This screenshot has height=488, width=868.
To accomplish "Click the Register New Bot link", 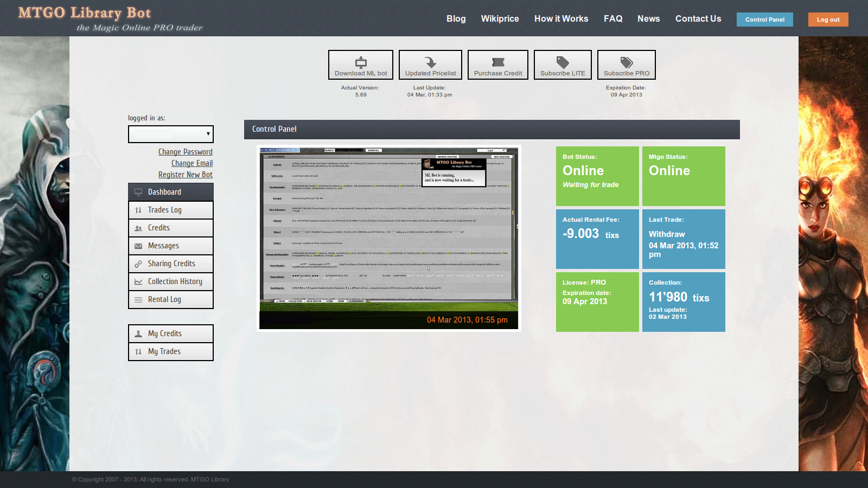I will pyautogui.click(x=186, y=175).
